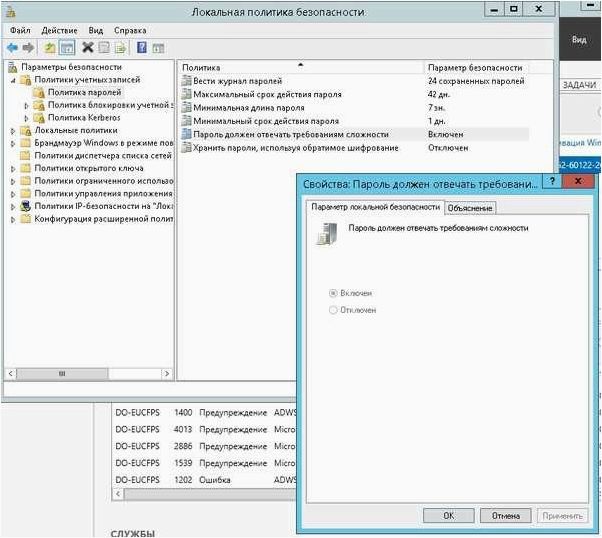
Task: Click the Политика паролей folder icon
Action: coord(39,93)
